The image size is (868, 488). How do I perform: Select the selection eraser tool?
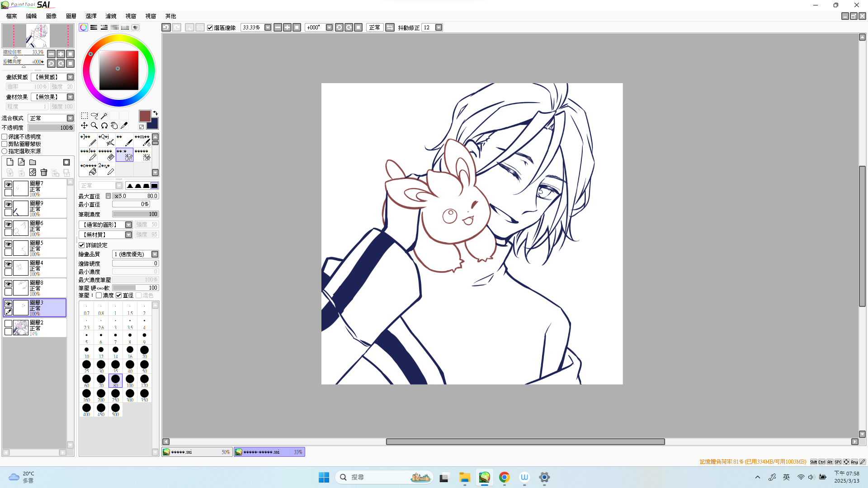142,155
